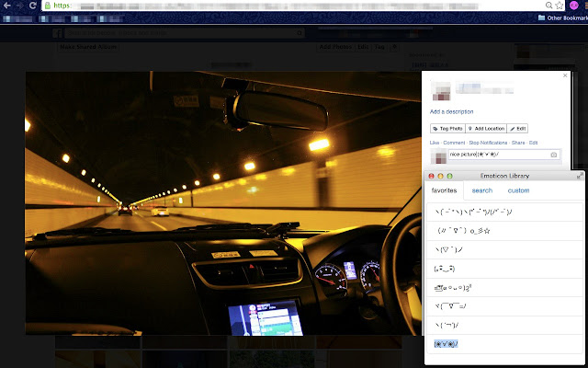The image size is (588, 368).
Task: Click the browser back arrow
Action: click(x=7, y=6)
